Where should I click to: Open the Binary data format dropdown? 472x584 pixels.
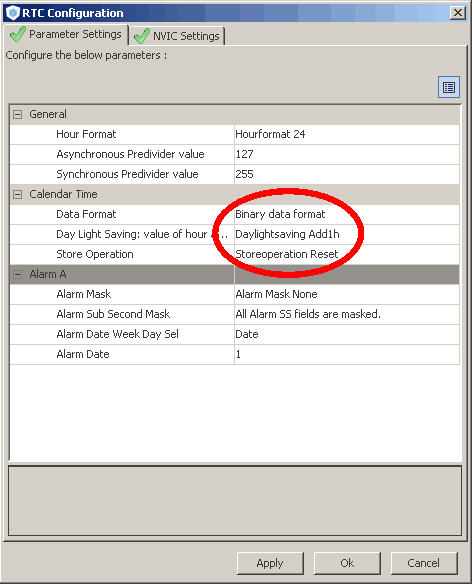click(x=346, y=214)
